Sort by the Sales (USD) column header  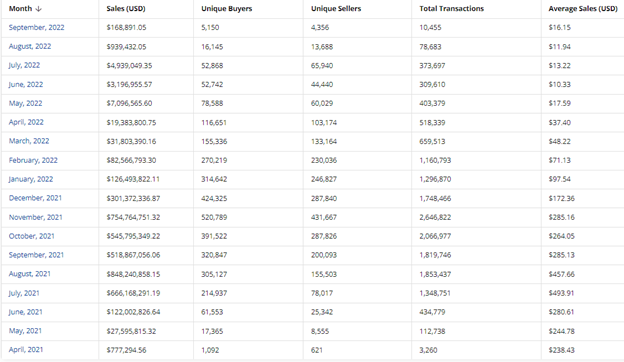coord(126,9)
